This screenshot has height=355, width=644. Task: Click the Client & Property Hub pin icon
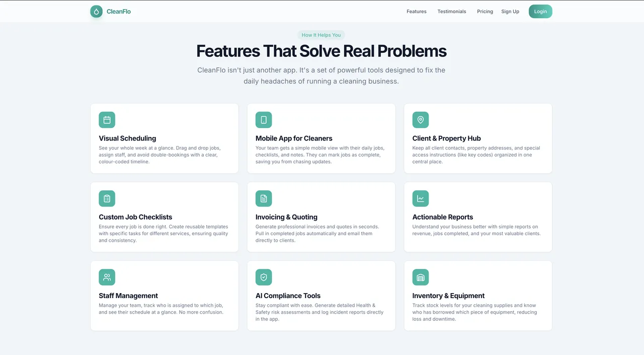421,120
